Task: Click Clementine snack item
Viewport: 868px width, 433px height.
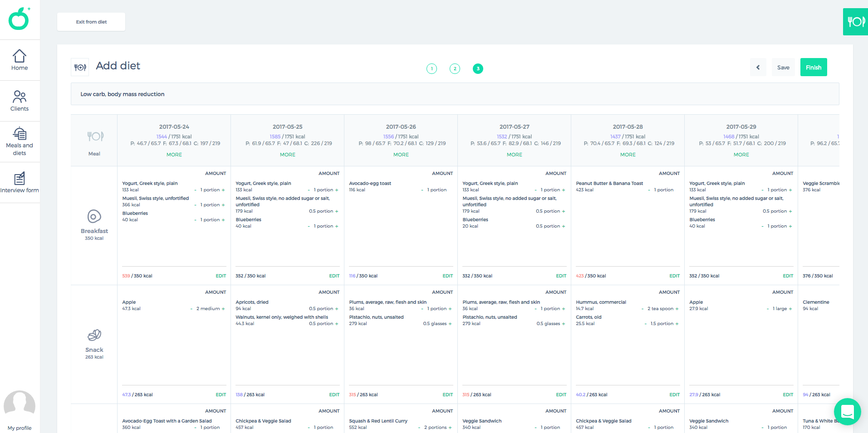Action: coord(816,302)
